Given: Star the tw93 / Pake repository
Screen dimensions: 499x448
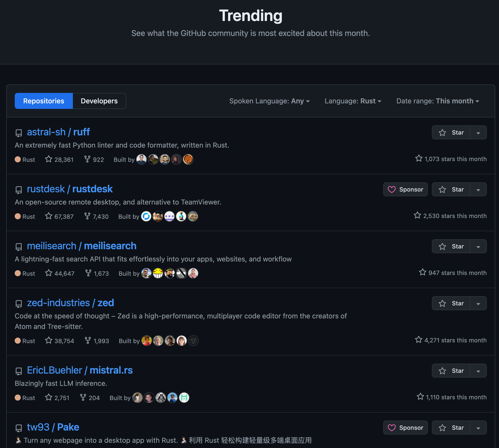Looking at the screenshot, I should click(451, 428).
